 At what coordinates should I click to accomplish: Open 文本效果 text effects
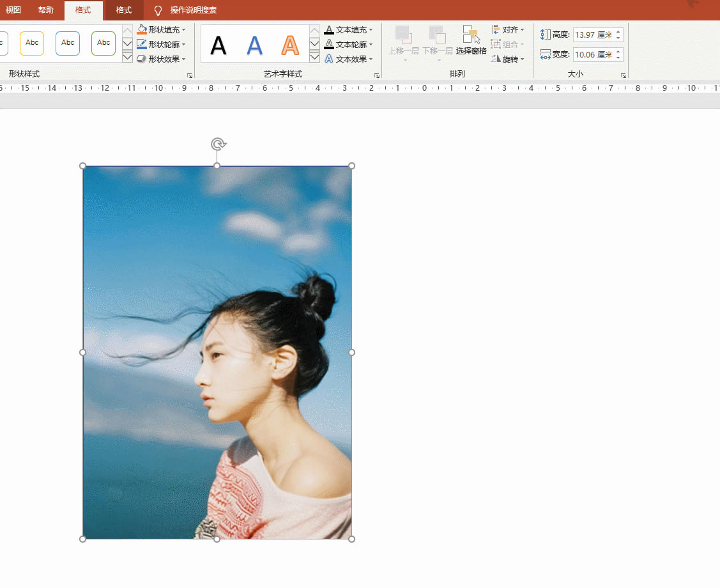[329, 58]
